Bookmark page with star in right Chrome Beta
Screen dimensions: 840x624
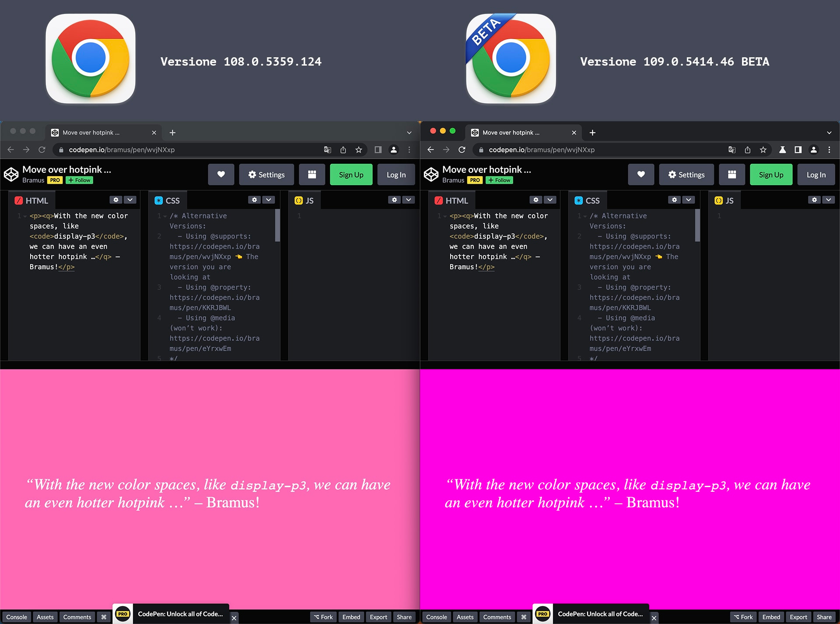tap(763, 150)
